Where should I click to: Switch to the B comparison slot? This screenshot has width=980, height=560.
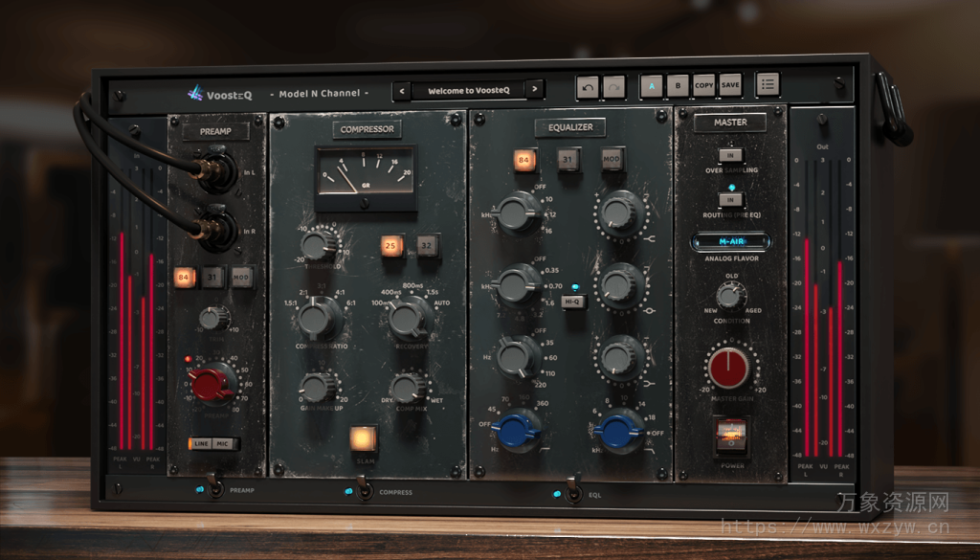[677, 85]
